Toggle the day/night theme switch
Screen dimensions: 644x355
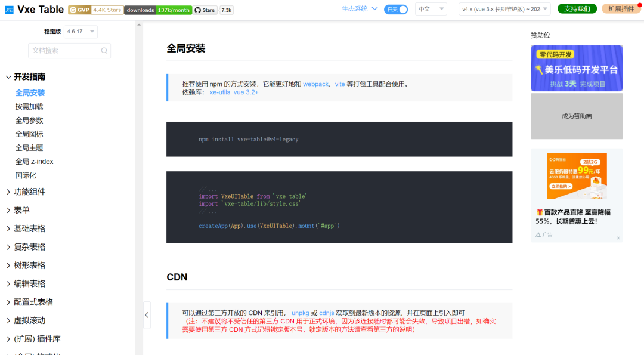pyautogui.click(x=395, y=10)
